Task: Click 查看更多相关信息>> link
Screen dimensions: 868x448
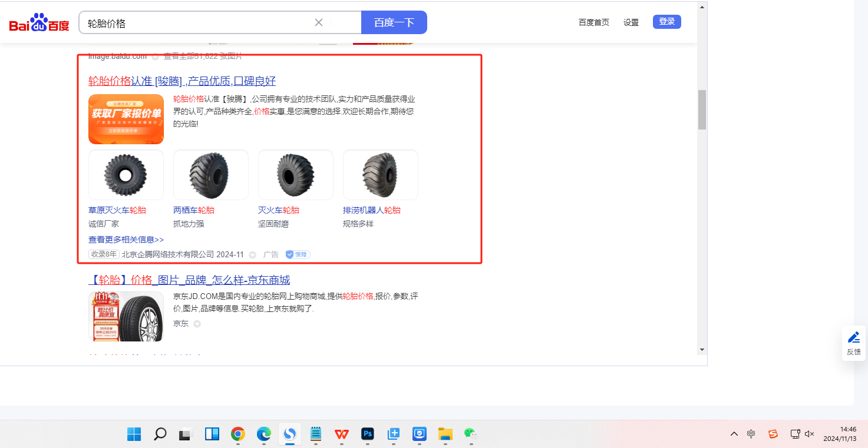Action: pyautogui.click(x=126, y=240)
